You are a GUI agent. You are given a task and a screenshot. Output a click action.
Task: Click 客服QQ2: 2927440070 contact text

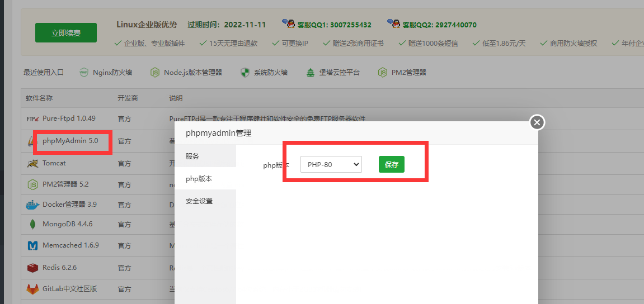439,25
